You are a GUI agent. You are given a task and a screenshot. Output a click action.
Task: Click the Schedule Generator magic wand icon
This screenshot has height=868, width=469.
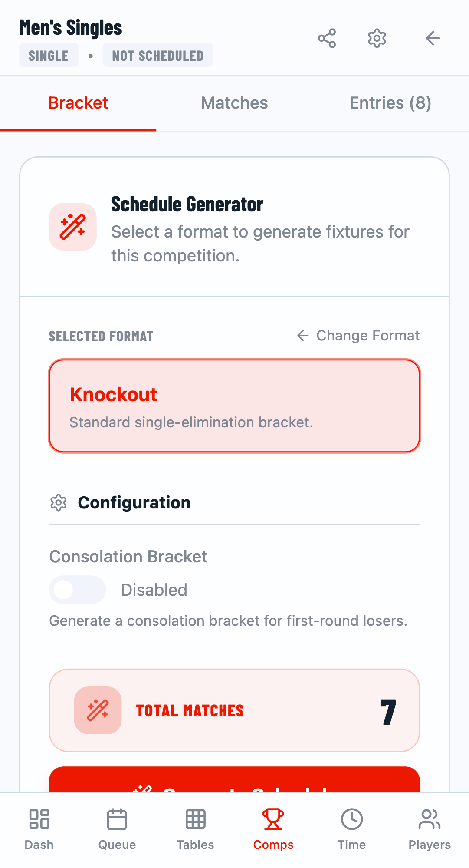pos(73,227)
